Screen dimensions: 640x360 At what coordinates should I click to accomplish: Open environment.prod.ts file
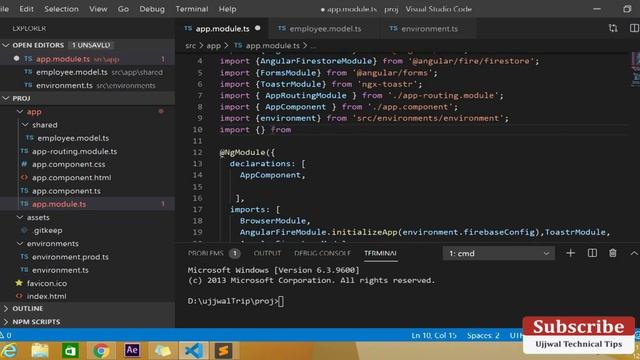point(70,257)
